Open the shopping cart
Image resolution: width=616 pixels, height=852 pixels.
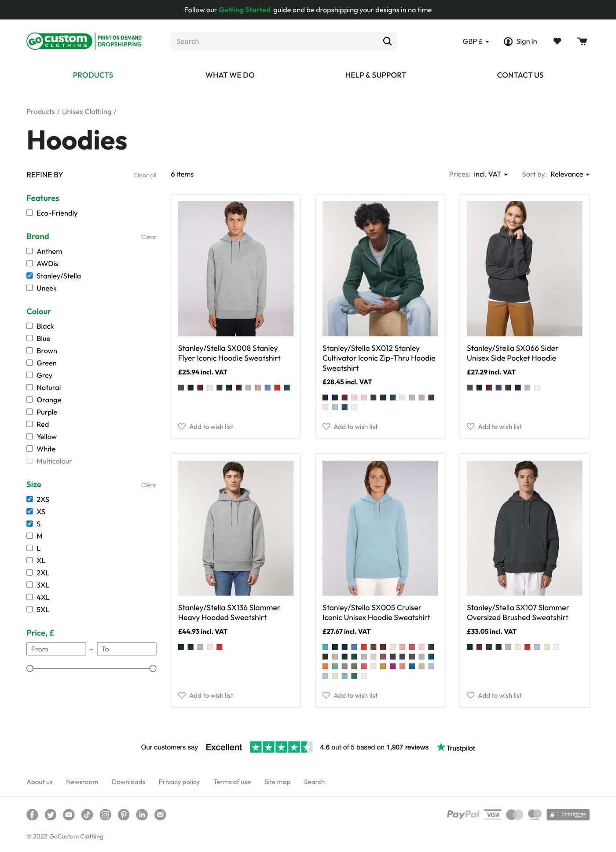[x=582, y=41]
